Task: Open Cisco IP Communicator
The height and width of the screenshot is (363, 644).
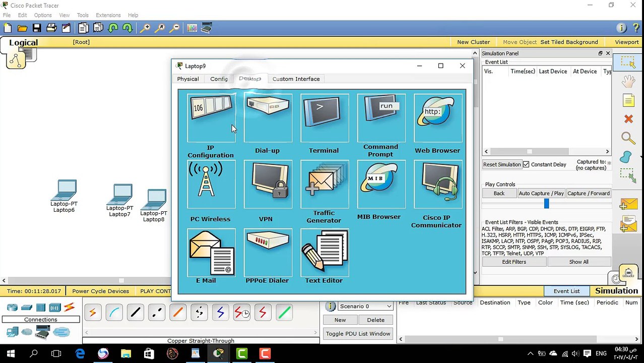Action: [438, 185]
